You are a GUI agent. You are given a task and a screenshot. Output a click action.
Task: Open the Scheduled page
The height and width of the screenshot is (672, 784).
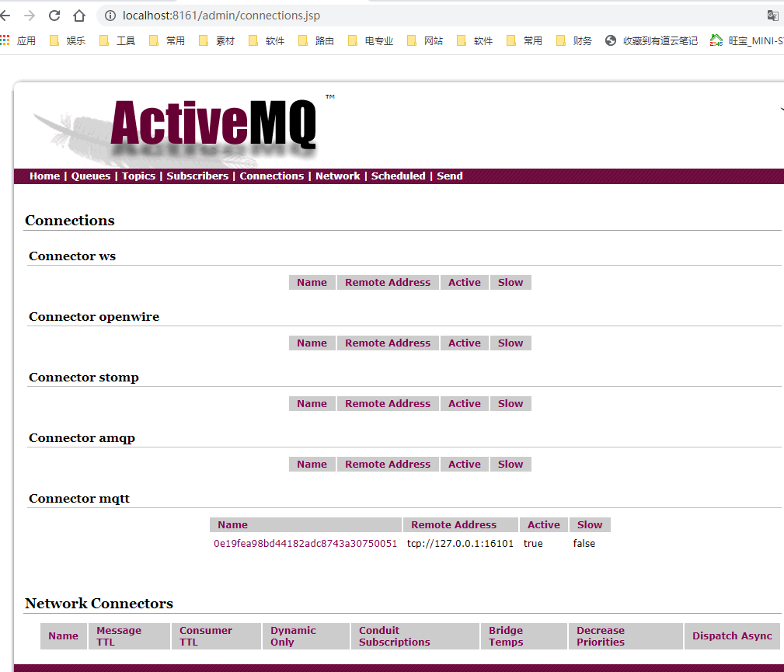398,176
